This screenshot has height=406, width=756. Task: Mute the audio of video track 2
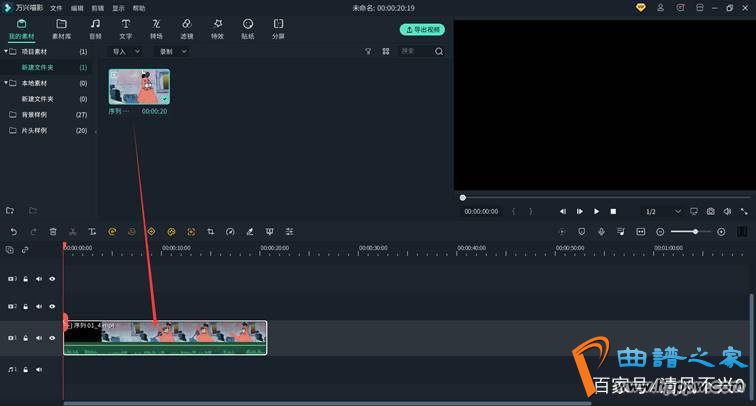pyautogui.click(x=39, y=308)
